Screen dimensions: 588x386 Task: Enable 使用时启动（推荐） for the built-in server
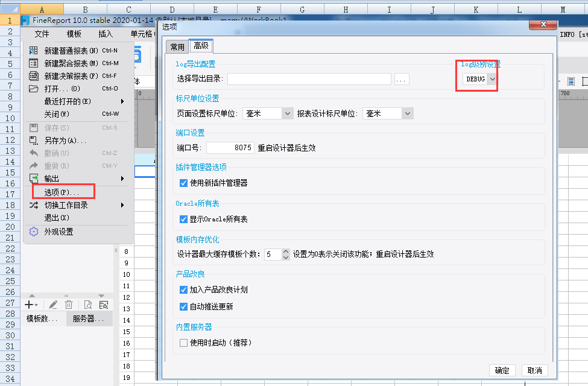183,343
